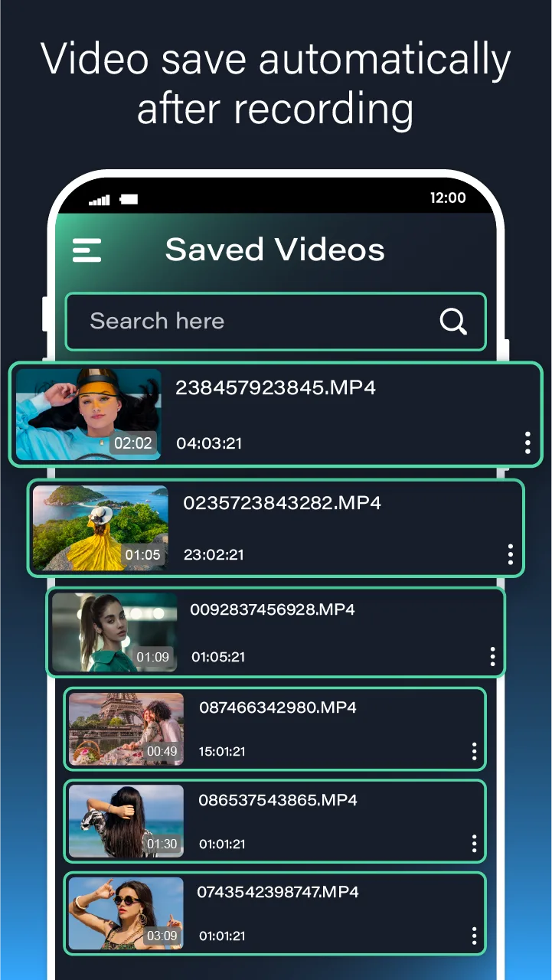Tap the 0092837456928.MP4 file title

point(273,610)
